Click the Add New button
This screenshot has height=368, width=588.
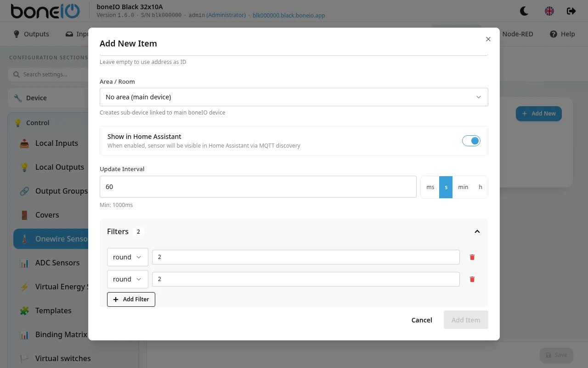pos(539,114)
